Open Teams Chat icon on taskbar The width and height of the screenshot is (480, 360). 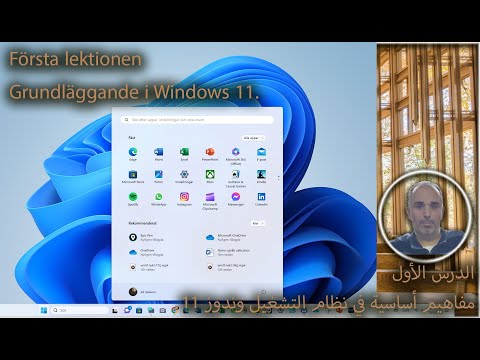pyautogui.click(x=127, y=310)
